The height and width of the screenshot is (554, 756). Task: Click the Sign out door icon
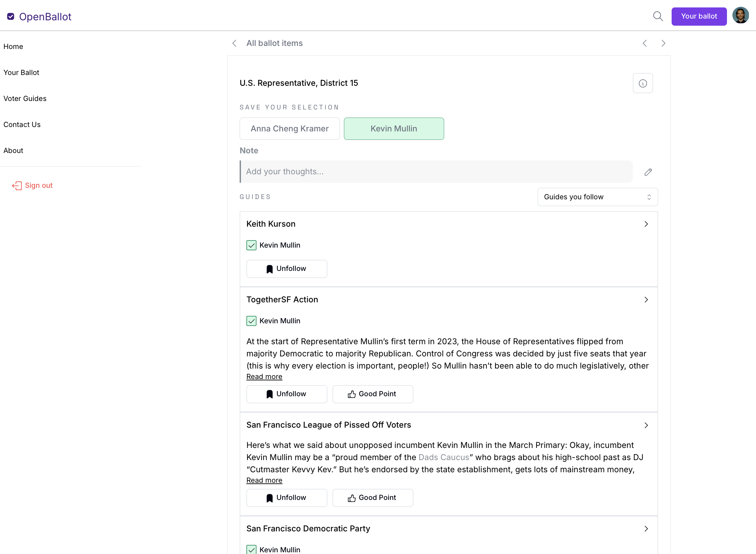17,185
